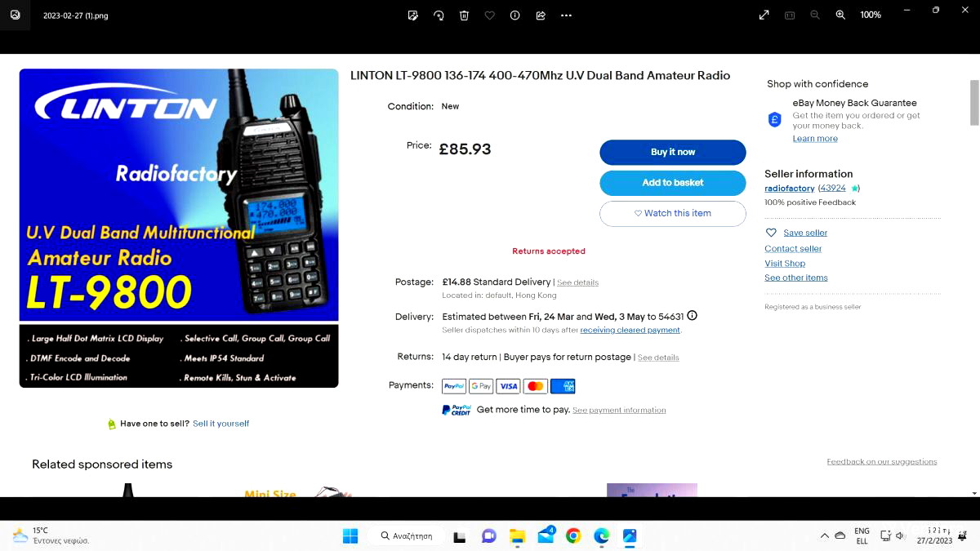Click the Buy it now button
This screenshot has width=980, height=551.
point(673,152)
